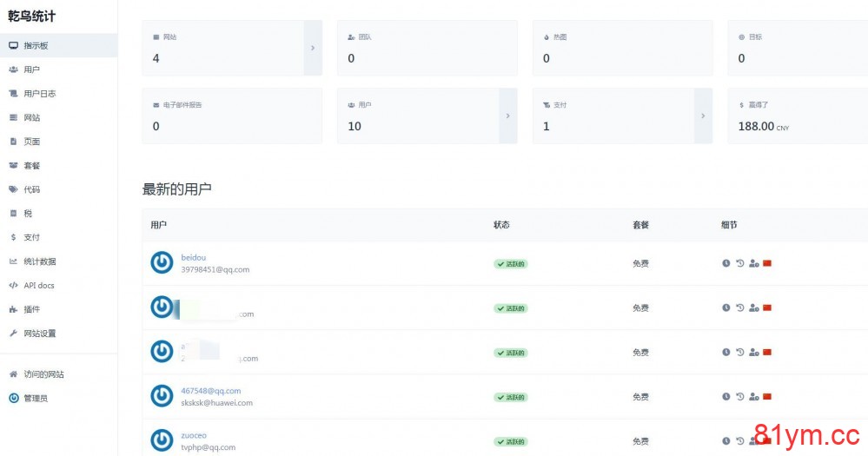Open 用户日志 in the sidebar menu
Image resolution: width=868 pixels, height=456 pixels.
[x=39, y=94]
